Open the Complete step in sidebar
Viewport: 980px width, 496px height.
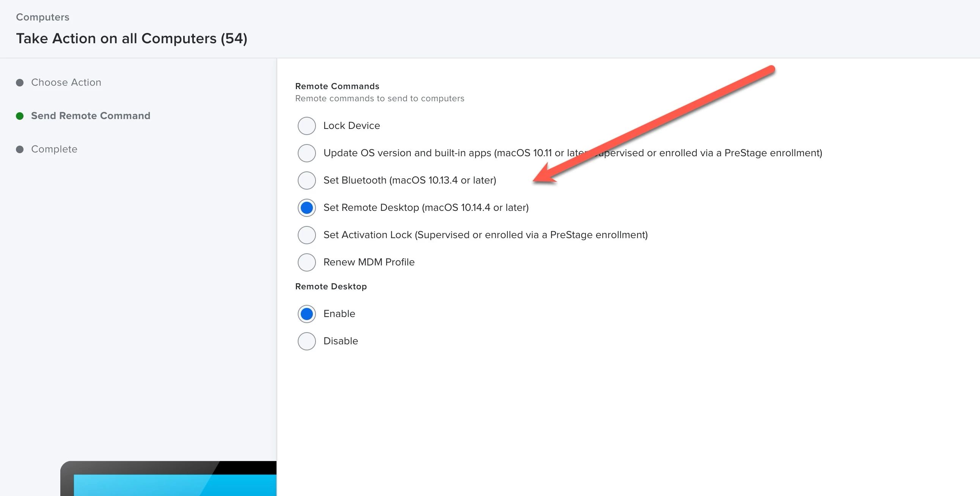click(x=54, y=149)
